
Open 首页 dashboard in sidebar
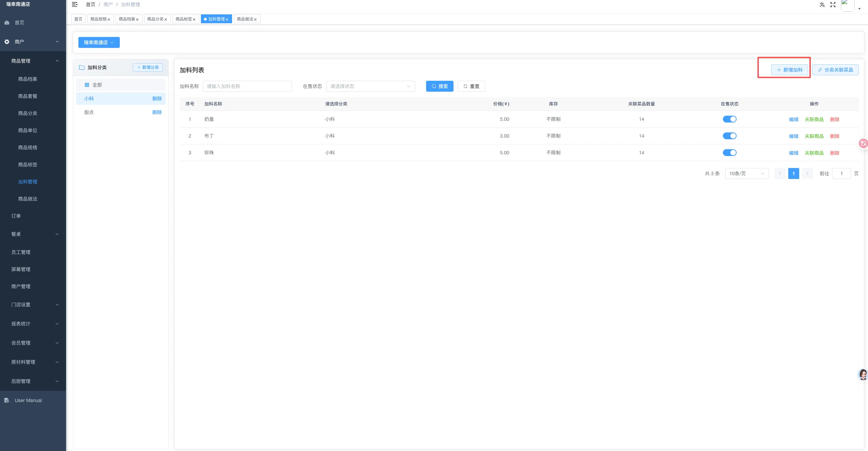(x=33, y=23)
